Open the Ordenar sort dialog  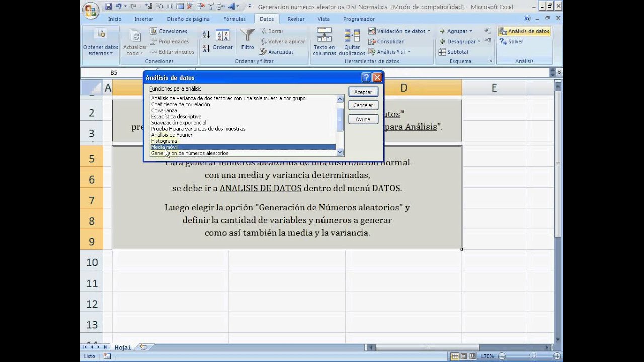pos(222,40)
